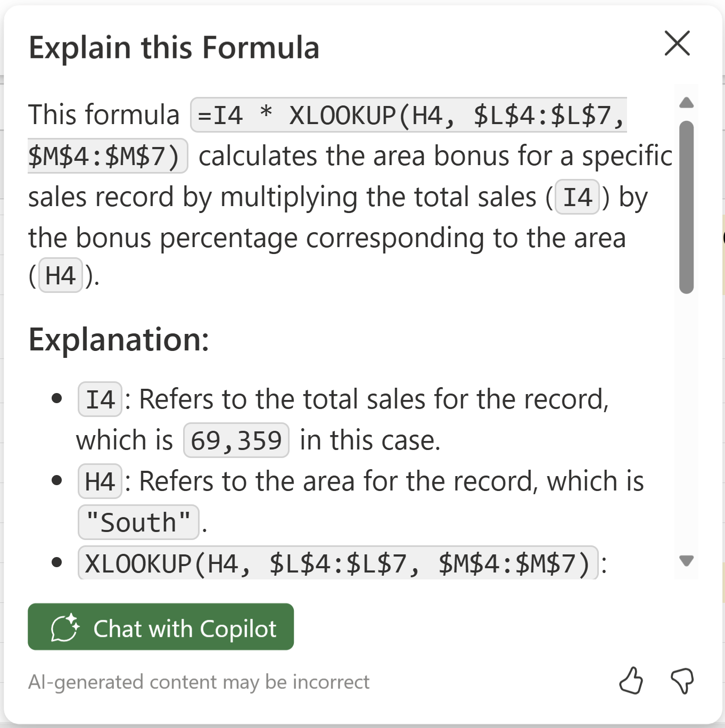Click the XLOOKUP code chip in the third bullet
Viewport: 725px width, 728px height.
click(x=337, y=563)
